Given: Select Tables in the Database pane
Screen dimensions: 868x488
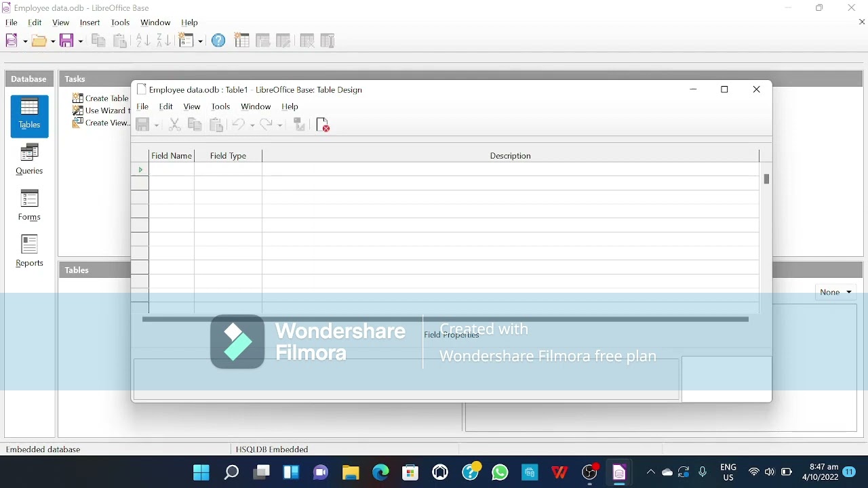Looking at the screenshot, I should (x=30, y=116).
